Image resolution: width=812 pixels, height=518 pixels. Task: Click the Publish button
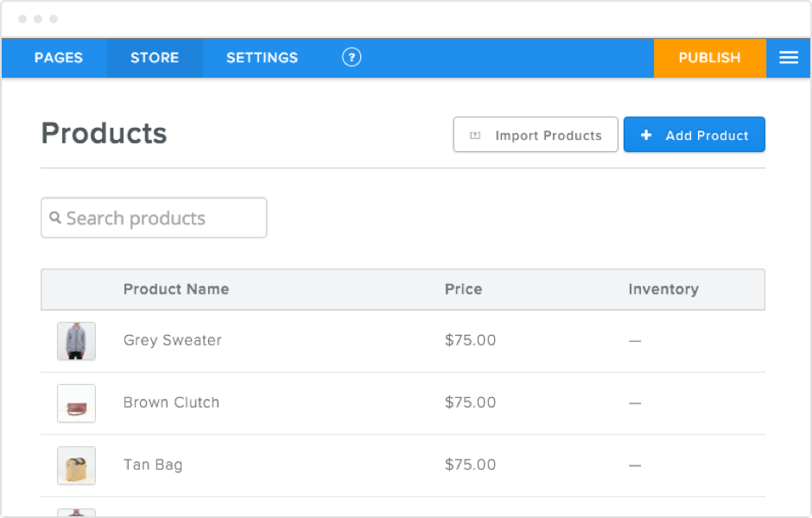pos(709,58)
